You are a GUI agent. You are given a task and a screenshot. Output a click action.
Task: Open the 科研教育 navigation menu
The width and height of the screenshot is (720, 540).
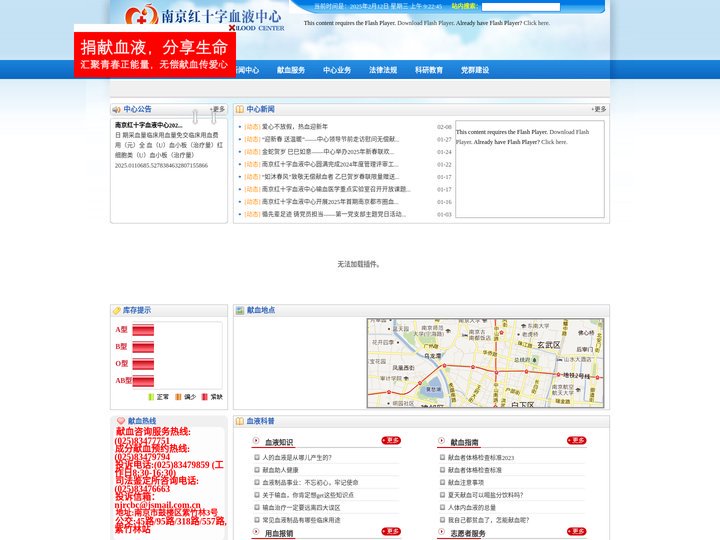coord(429,70)
